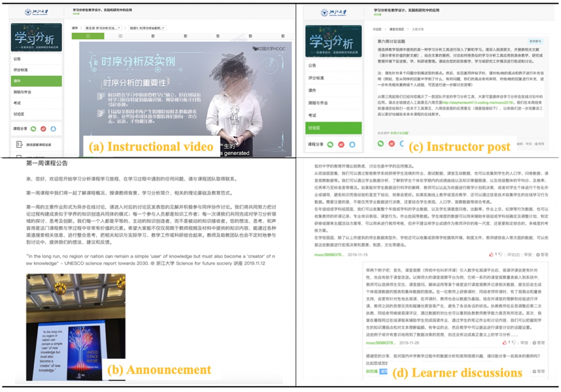Open 测验与作业 in the video page sidebar
The image size is (561, 392).
click(36, 92)
